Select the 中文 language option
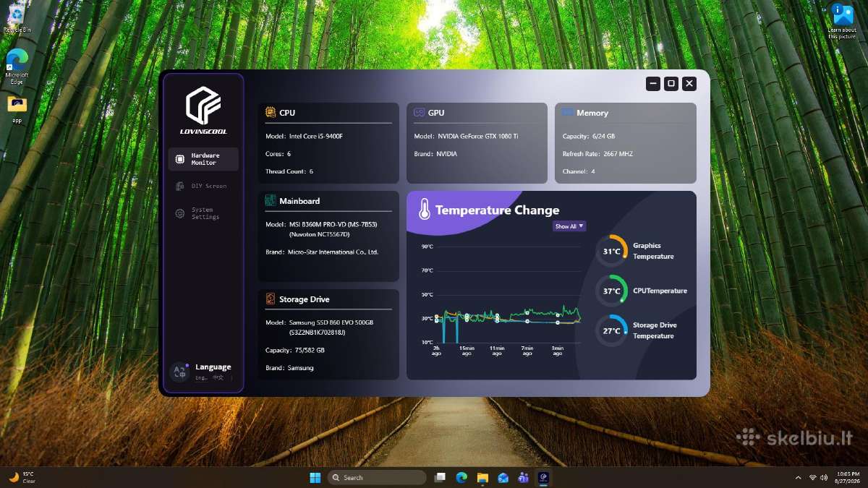This screenshot has width=868, height=488. click(218, 377)
